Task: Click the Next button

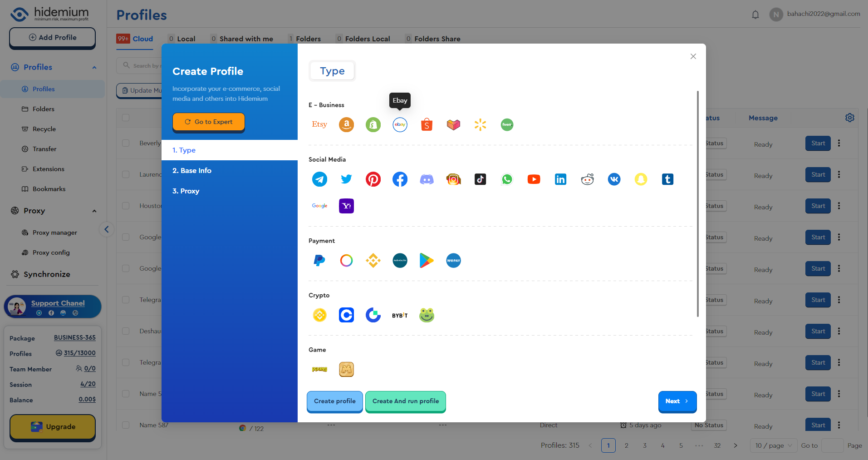Action: tap(677, 401)
